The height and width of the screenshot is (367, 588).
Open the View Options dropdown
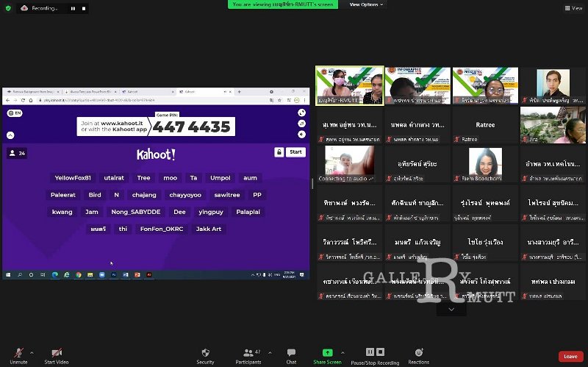[x=366, y=4]
